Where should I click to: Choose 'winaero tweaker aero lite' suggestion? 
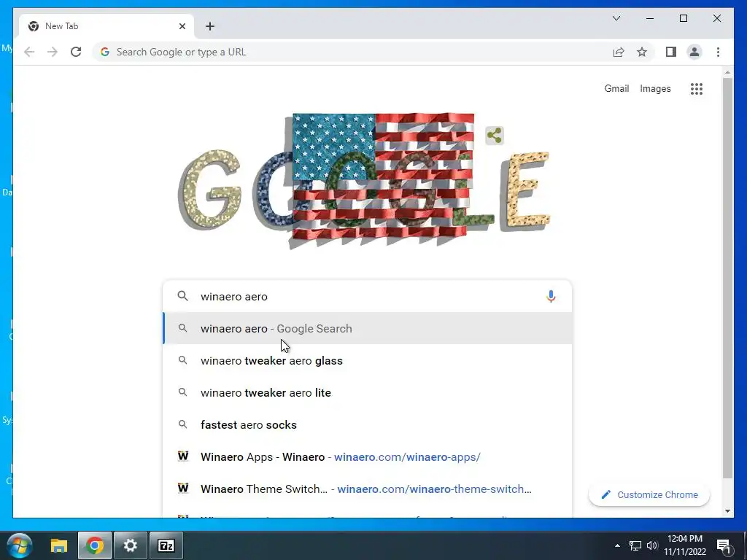tap(368, 393)
